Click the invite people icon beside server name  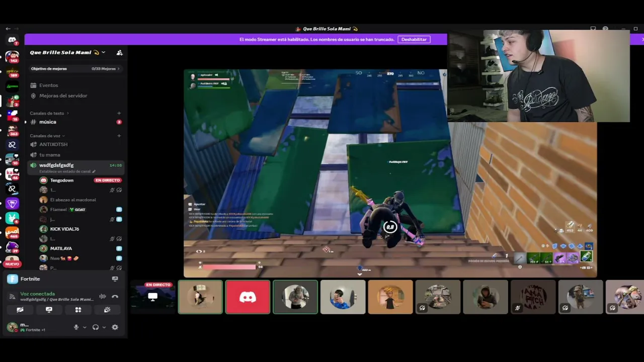[119, 52]
